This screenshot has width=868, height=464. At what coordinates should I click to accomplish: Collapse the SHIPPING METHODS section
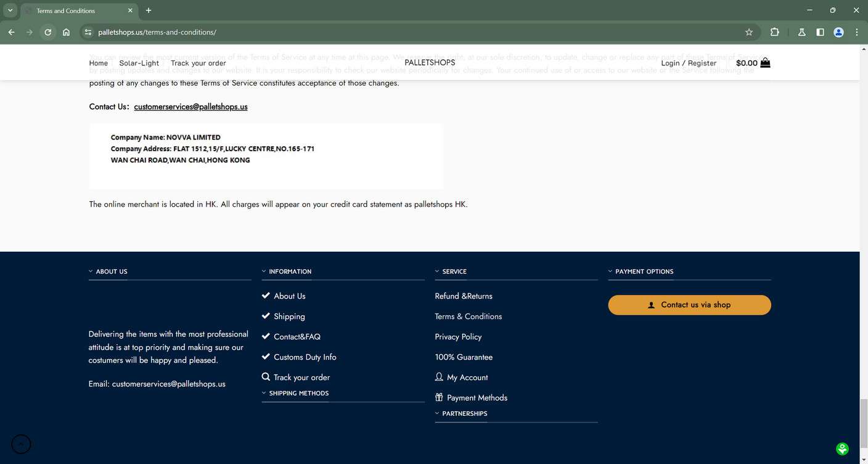(x=263, y=392)
